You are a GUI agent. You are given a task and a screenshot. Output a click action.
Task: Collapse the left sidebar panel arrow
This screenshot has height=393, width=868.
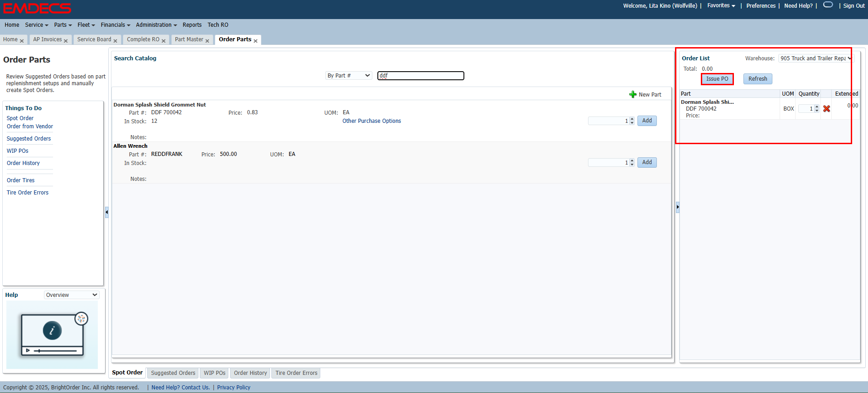tap(107, 212)
